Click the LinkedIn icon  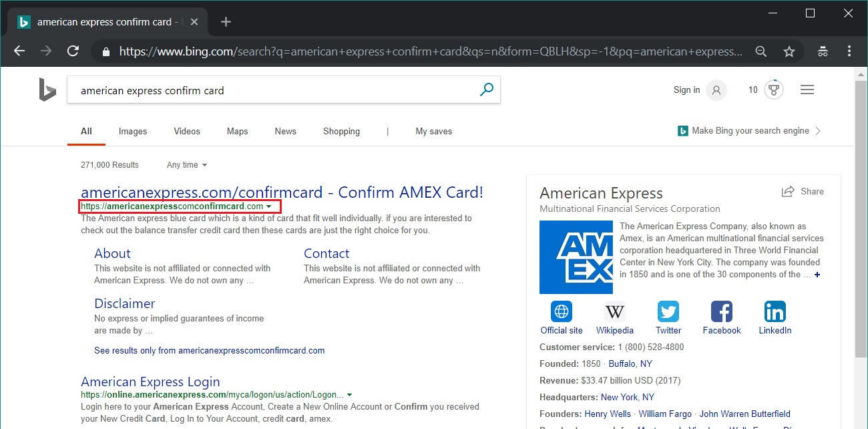point(775,311)
